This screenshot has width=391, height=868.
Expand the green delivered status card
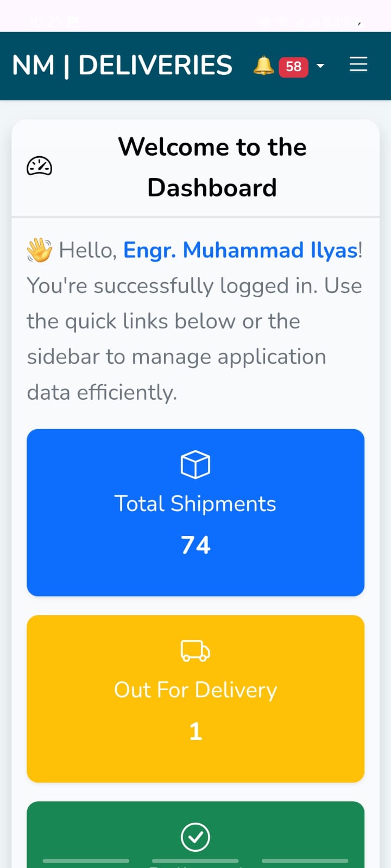pos(195,835)
